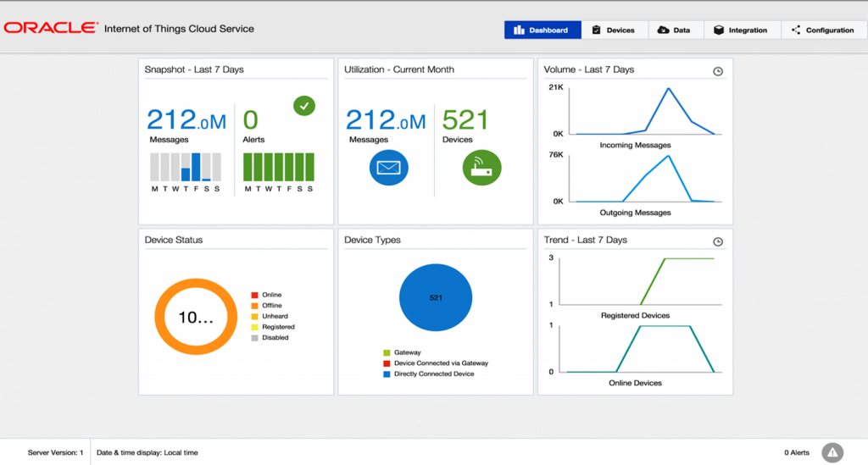The image size is (868, 465).
Task: Click the weekly Alerts green bar chart
Action: point(278,167)
